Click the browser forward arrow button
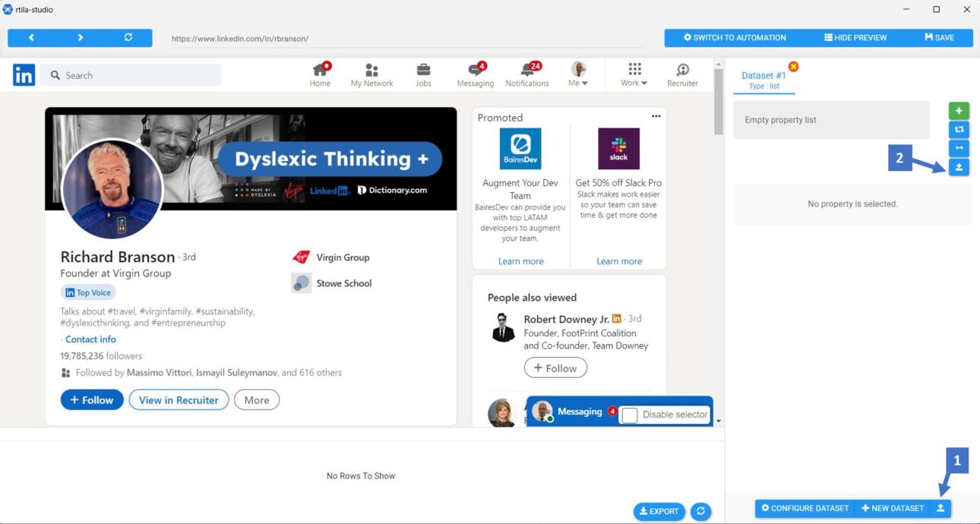 click(x=80, y=38)
